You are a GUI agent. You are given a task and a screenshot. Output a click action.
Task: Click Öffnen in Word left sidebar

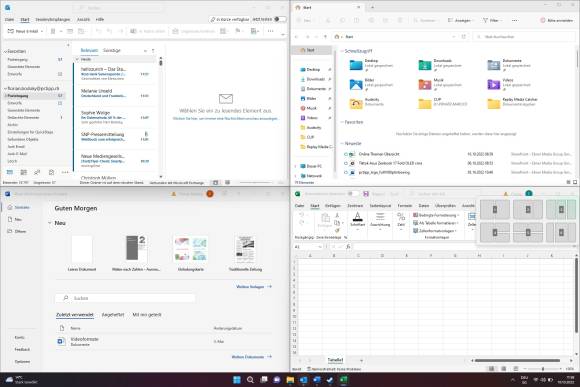[17, 231]
